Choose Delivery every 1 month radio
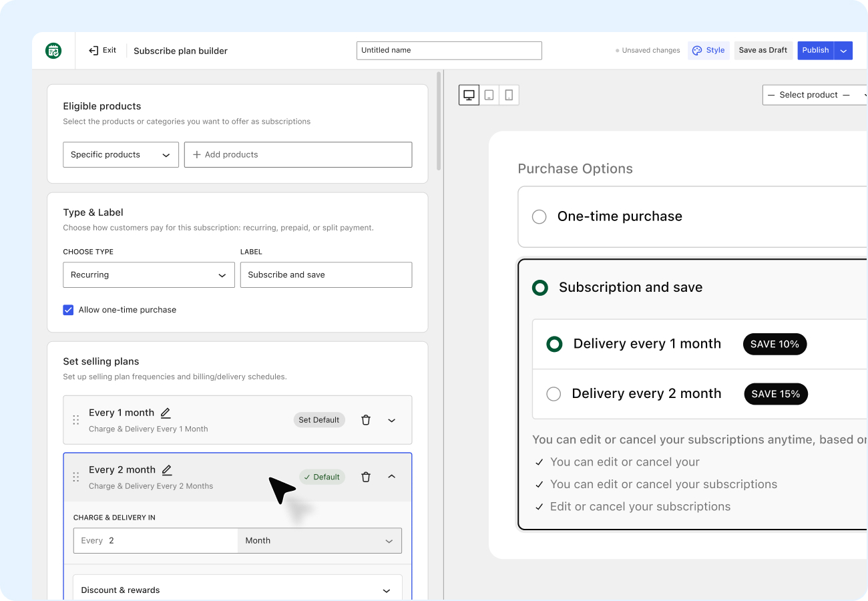Image resolution: width=868 pixels, height=601 pixels. click(554, 344)
